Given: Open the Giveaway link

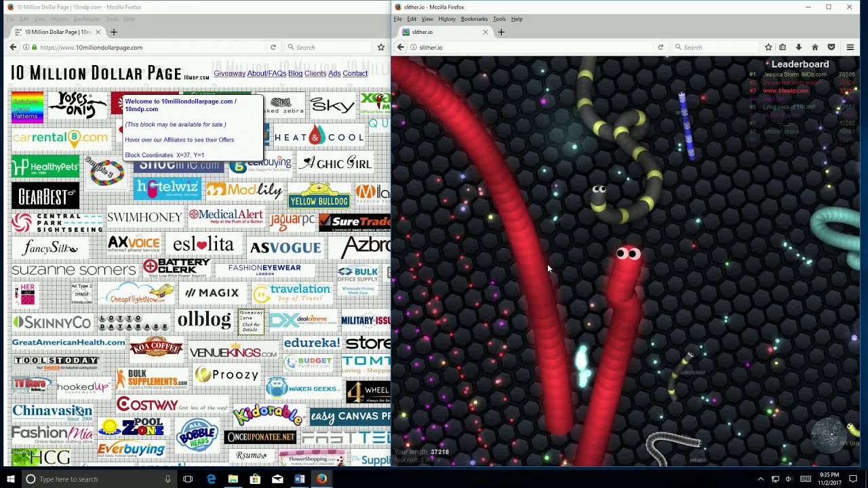Looking at the screenshot, I should click(x=229, y=73).
